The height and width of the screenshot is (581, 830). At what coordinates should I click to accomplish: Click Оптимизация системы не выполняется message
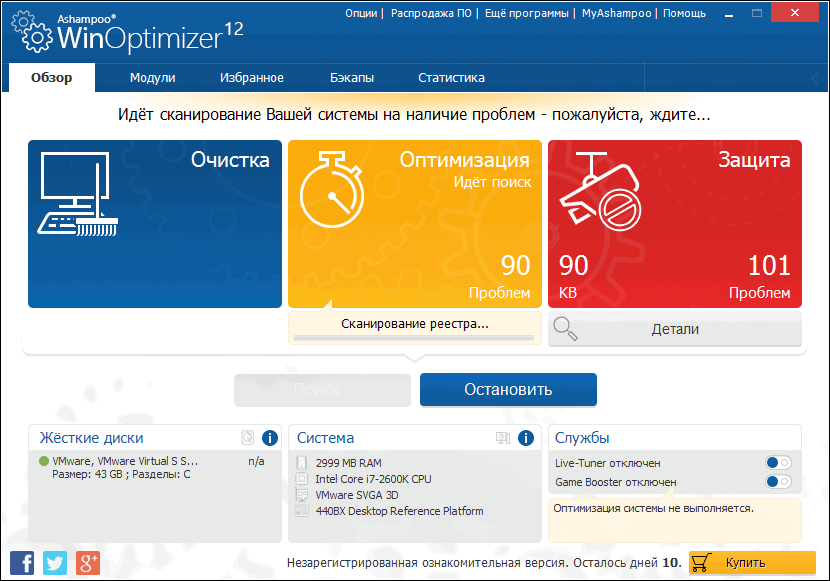point(654,509)
